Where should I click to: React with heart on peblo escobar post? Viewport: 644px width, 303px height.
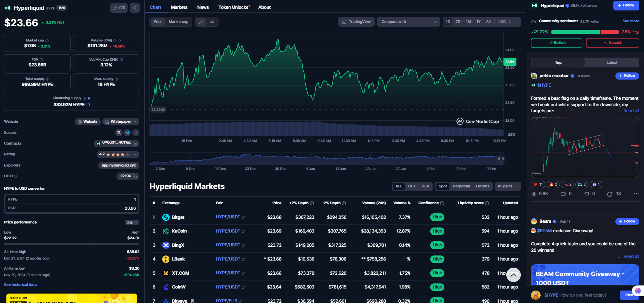(538, 184)
